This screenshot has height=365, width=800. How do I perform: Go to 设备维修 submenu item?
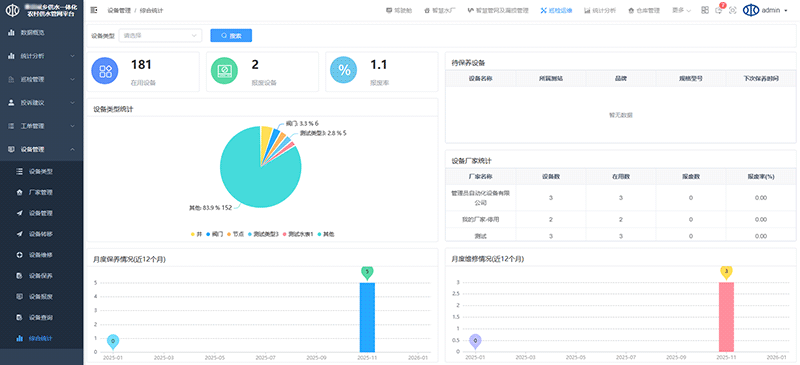tap(41, 255)
